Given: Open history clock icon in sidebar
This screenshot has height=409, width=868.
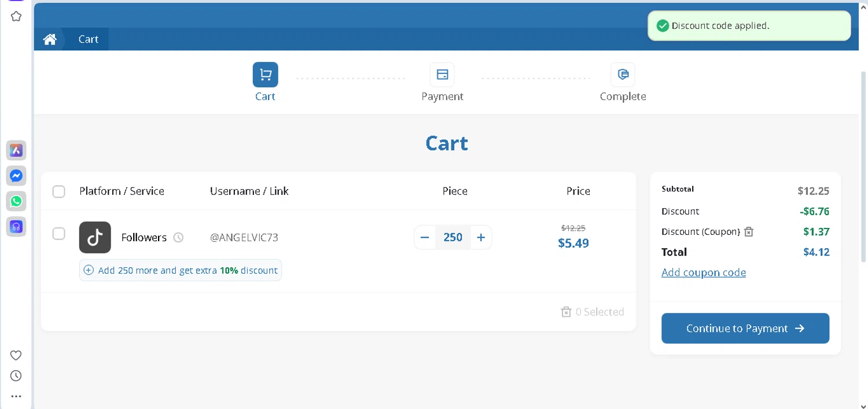Looking at the screenshot, I should (16, 376).
